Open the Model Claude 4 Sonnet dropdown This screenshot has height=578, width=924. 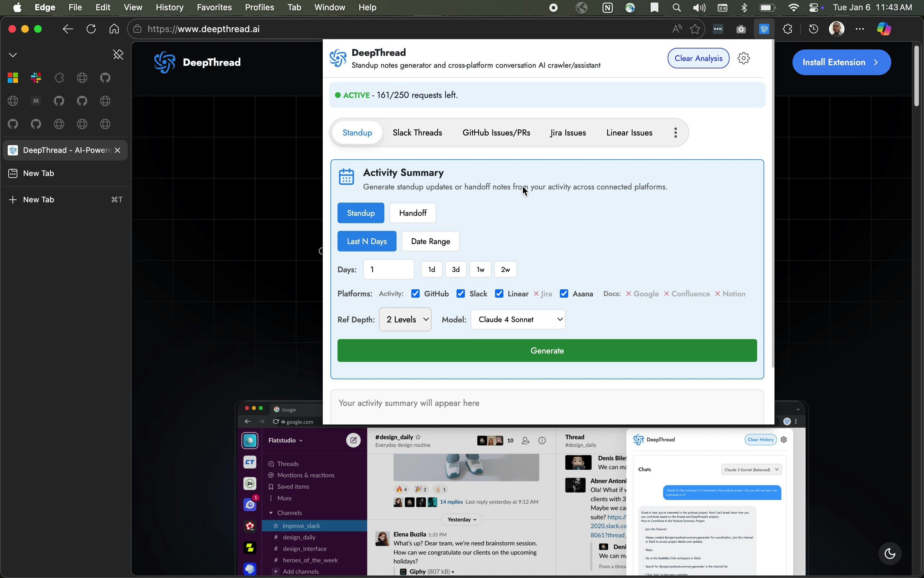click(x=518, y=319)
